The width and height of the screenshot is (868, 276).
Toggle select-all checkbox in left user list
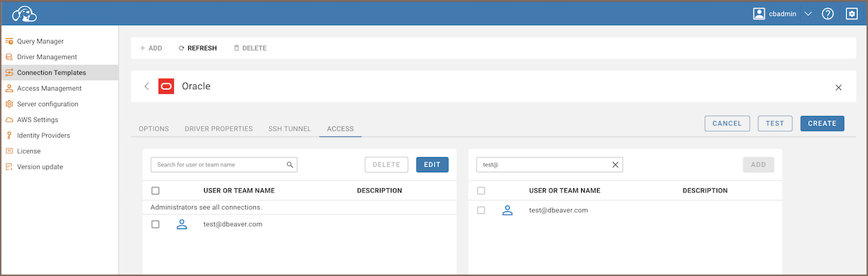pyautogui.click(x=155, y=191)
